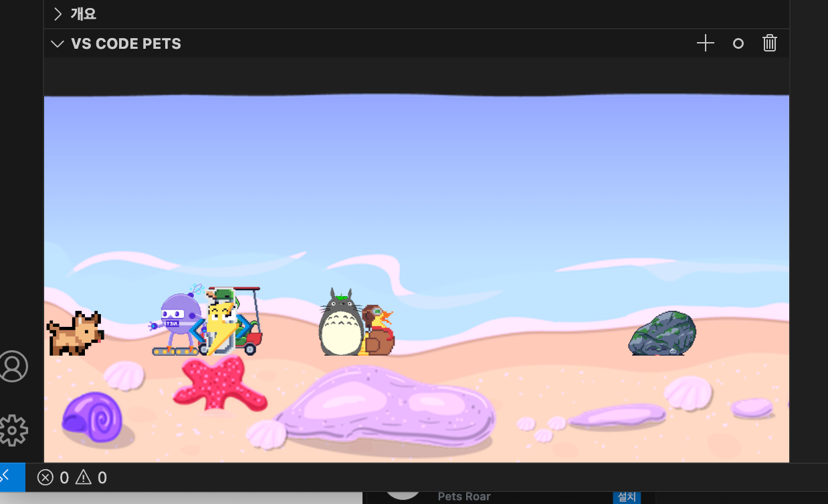
Task: Install the Pets Roar extension via 설치
Action: pos(627,497)
